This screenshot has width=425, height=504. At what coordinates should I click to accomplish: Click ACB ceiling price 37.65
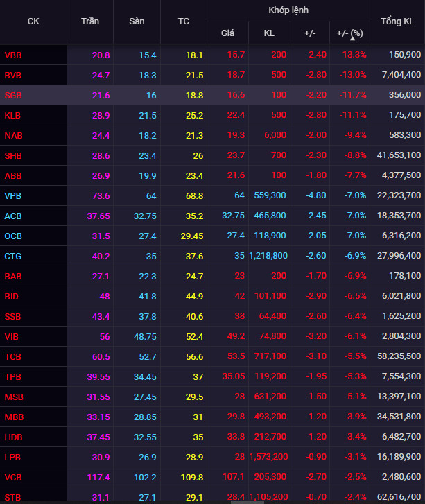coord(98,216)
